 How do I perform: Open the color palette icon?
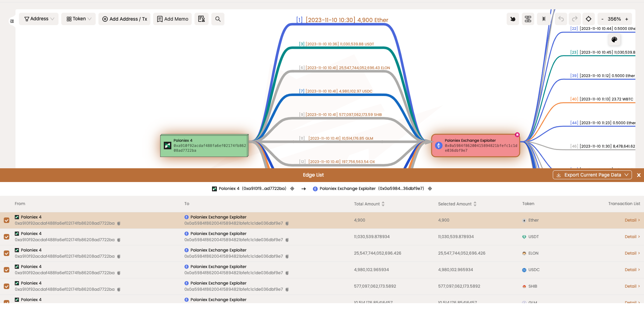click(614, 40)
